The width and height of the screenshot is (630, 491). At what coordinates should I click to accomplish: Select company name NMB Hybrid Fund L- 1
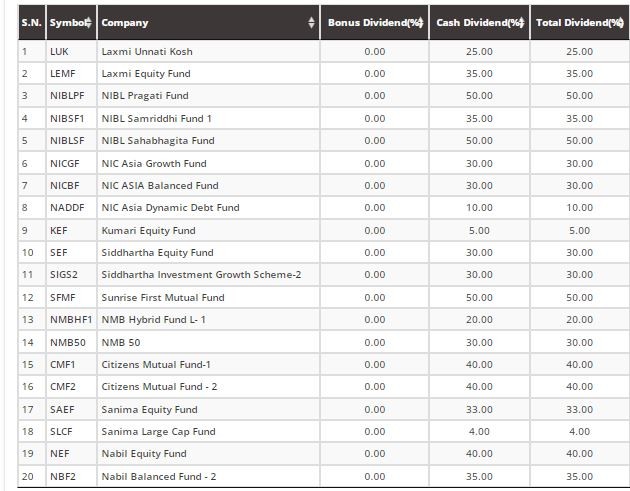pos(153,320)
